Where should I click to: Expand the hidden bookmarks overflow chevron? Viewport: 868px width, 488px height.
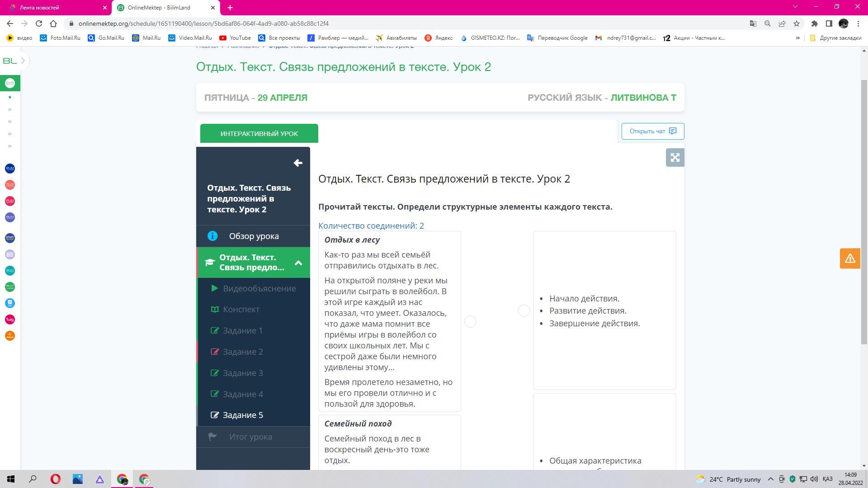coord(797,38)
